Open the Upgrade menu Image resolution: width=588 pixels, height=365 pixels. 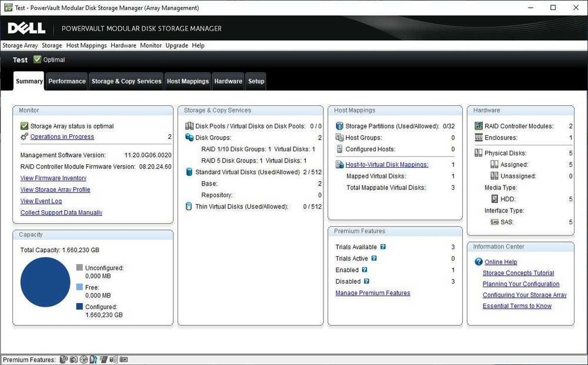(x=176, y=45)
